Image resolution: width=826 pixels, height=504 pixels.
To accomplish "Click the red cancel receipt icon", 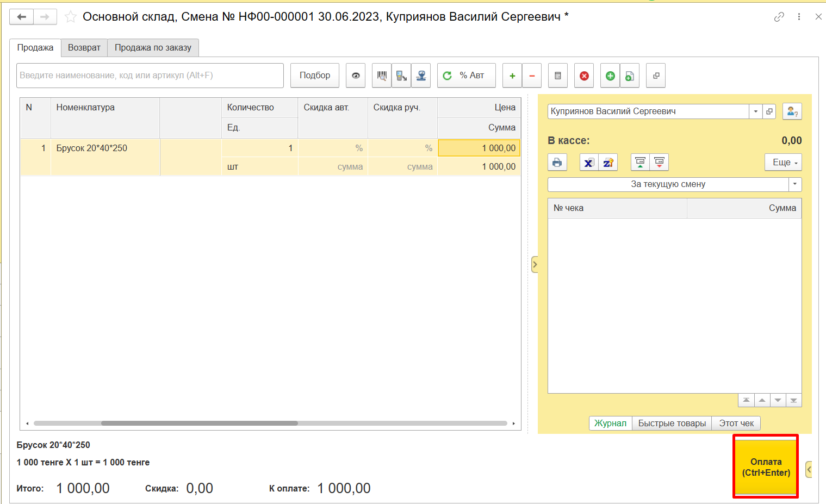I will (584, 76).
